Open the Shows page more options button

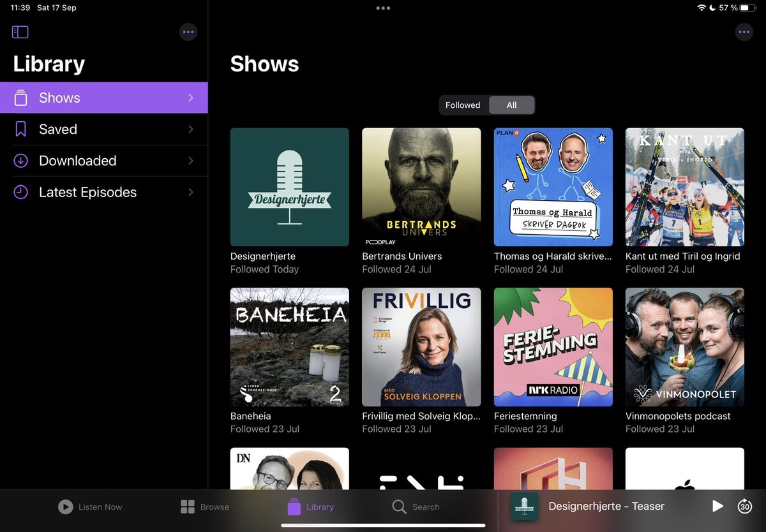744,32
